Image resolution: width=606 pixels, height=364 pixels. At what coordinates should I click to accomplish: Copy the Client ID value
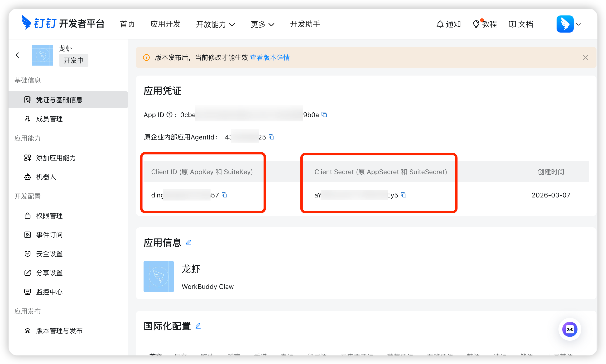(225, 195)
